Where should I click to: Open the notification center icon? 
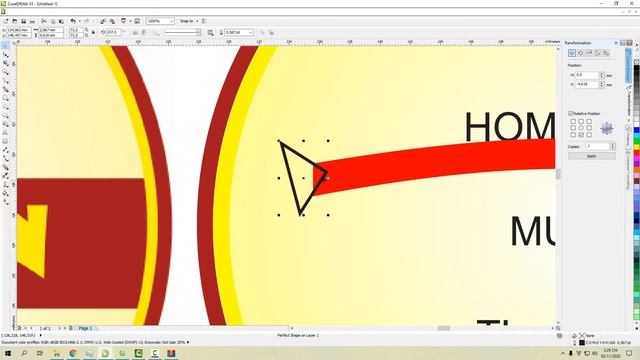pyautogui.click(x=629, y=353)
